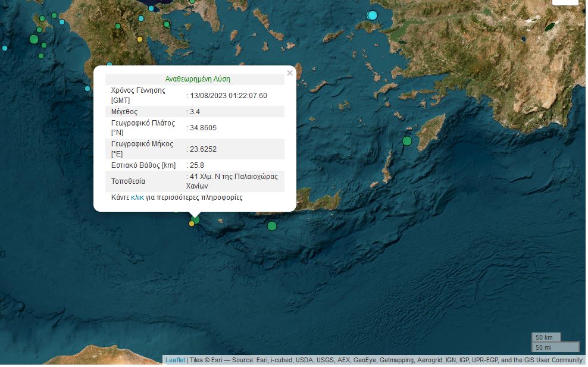Click the 'Αναθεωρημένη Λύση' popup header
The width and height of the screenshot is (588, 367).
point(198,79)
